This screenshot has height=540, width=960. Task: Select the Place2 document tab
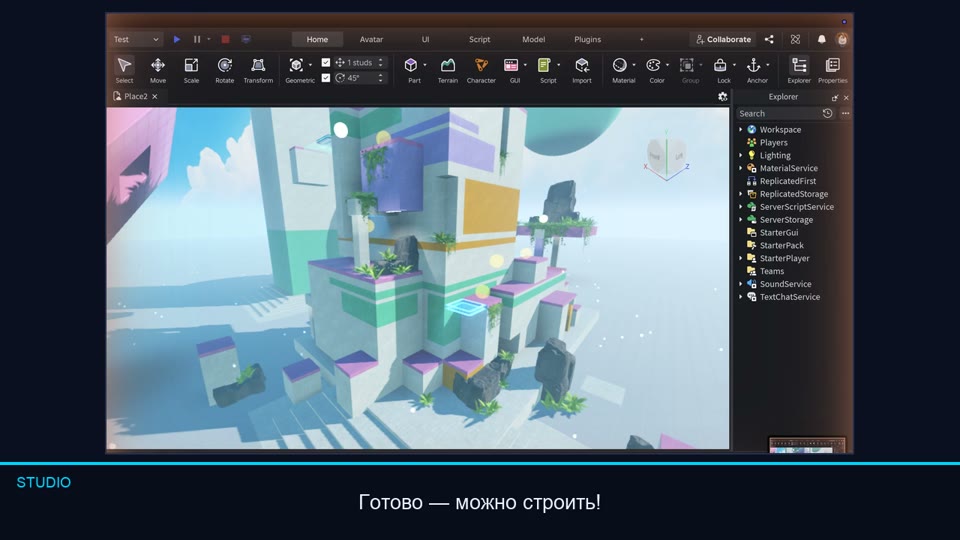click(136, 97)
